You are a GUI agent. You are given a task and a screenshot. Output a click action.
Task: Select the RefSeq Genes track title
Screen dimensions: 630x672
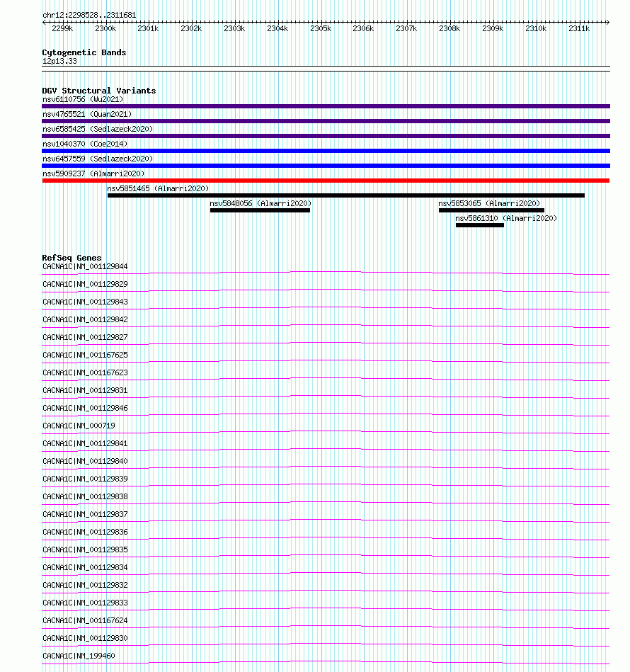click(71, 258)
